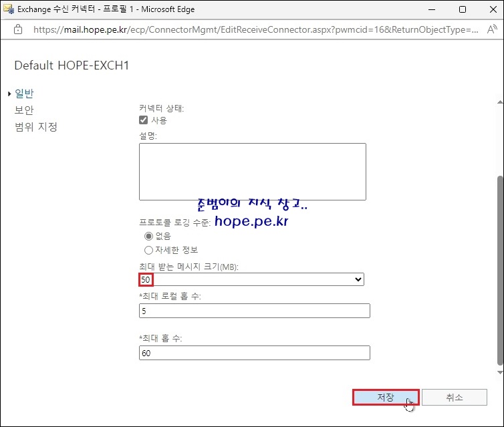Minimize the Edge window
Screen dimensions: 504x427
(432, 9)
